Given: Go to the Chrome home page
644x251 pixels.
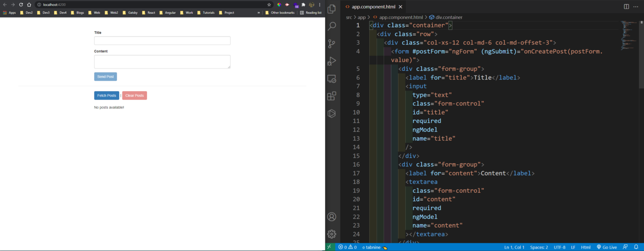Looking at the screenshot, I should (29, 5).
